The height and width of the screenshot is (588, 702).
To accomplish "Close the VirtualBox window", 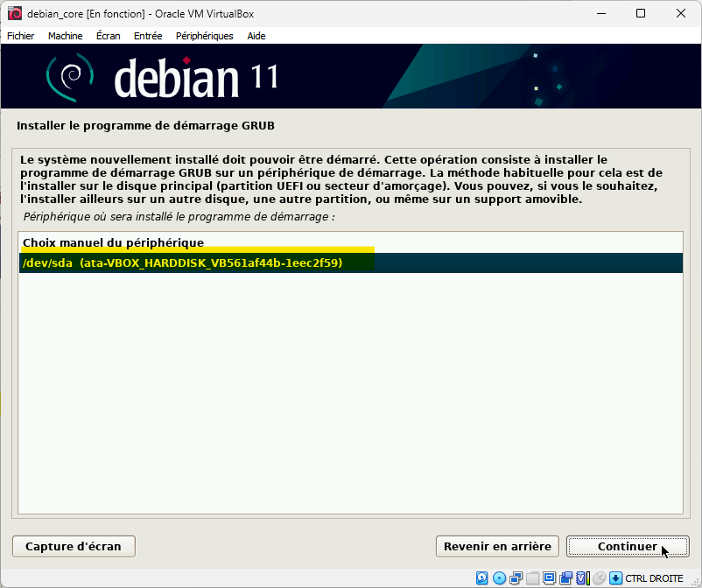I will click(x=680, y=13).
